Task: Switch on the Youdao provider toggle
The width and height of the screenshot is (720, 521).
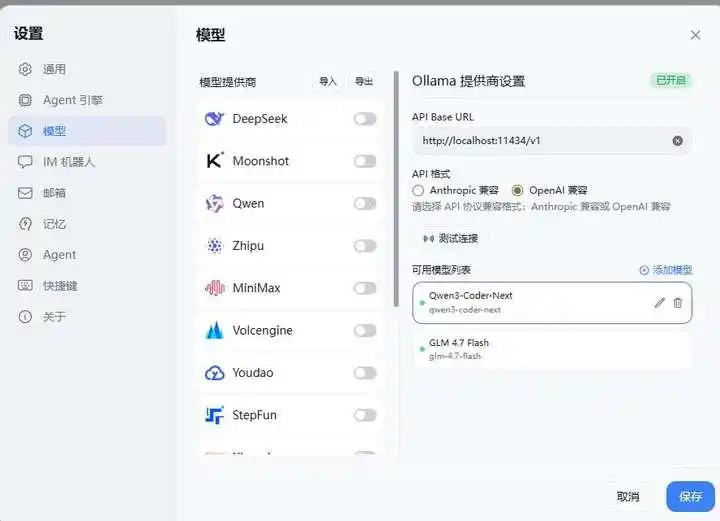Action: [x=365, y=373]
